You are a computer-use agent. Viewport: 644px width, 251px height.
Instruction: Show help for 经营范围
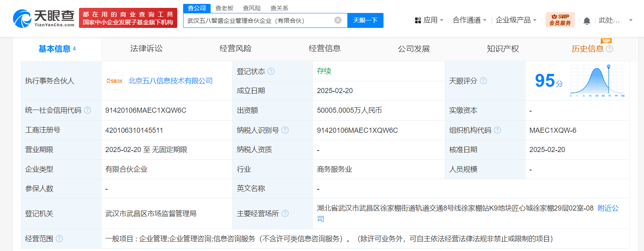pos(59,238)
